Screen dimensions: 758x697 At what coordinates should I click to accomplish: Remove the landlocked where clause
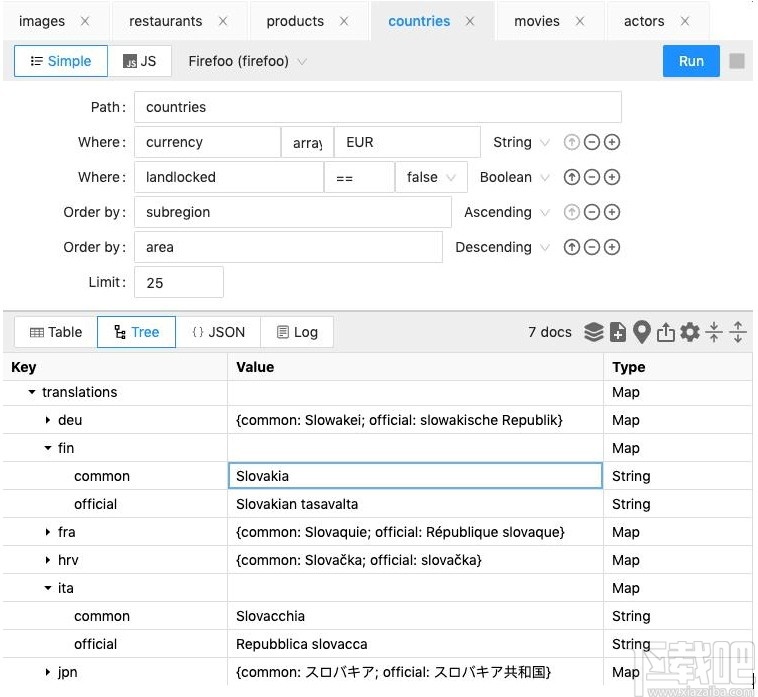(592, 177)
